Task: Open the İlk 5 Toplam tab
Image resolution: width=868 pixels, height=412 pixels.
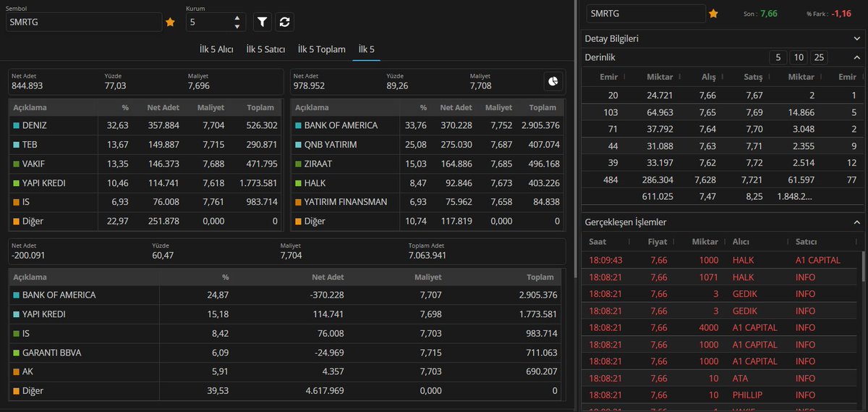Action: pos(322,49)
